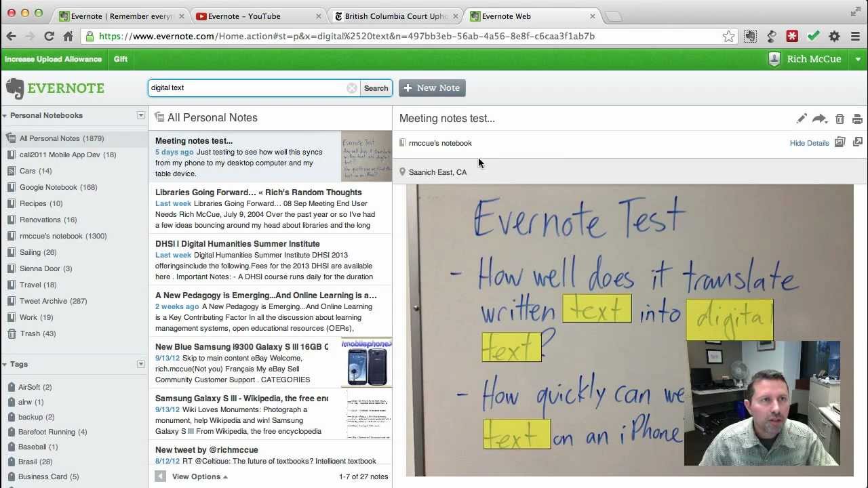Click Increase Upload Allowance
The width and height of the screenshot is (868, 488).
(x=53, y=59)
